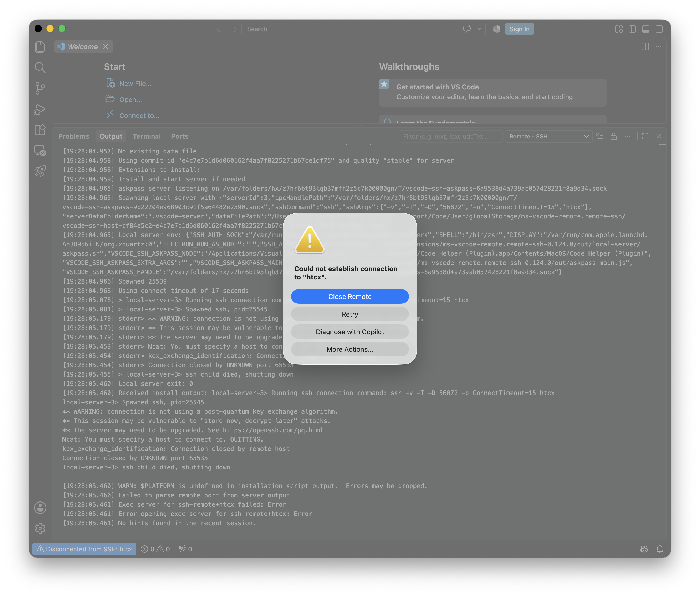Click Close Remote button in dialog

[350, 297]
